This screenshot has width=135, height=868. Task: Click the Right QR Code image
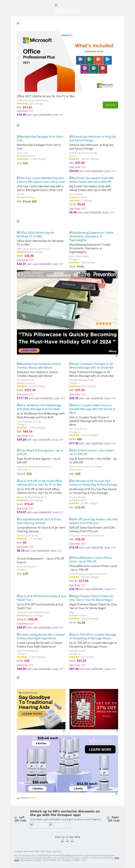click(x=114, y=819)
